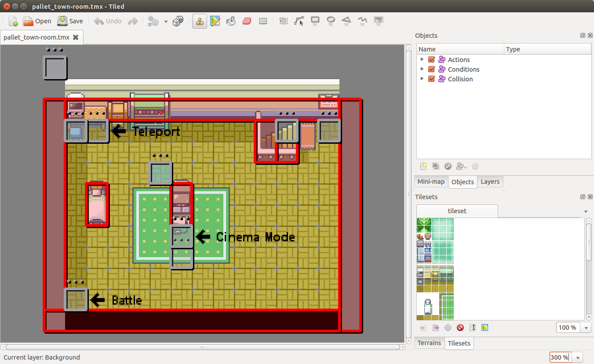
Task: Select the Select Objects tool
Action: tap(284, 21)
